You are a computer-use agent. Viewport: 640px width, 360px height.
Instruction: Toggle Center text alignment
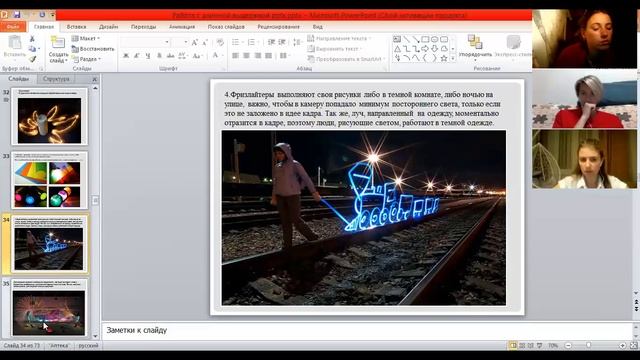coord(247,56)
